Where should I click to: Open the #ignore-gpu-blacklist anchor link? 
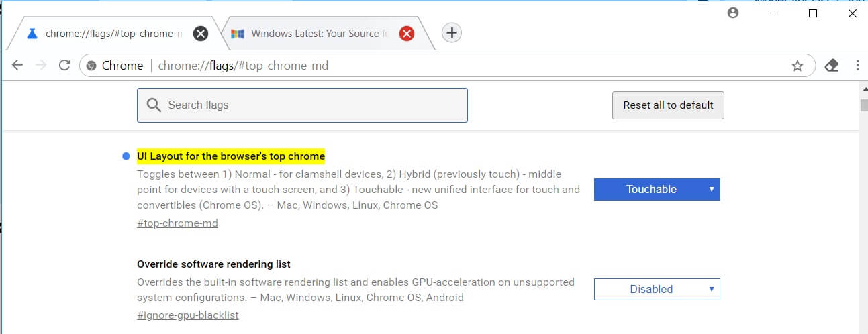tap(187, 315)
